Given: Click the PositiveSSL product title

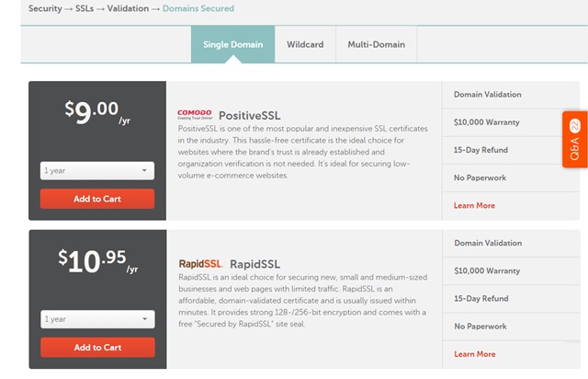Looking at the screenshot, I should 249,115.
